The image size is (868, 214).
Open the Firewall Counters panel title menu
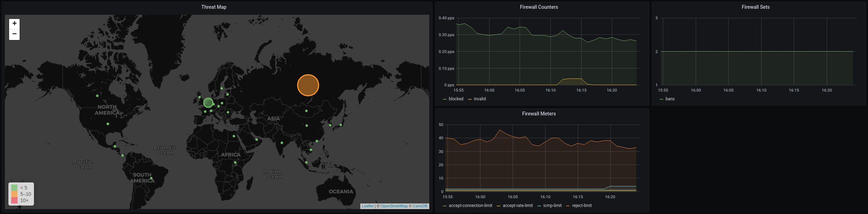[539, 7]
